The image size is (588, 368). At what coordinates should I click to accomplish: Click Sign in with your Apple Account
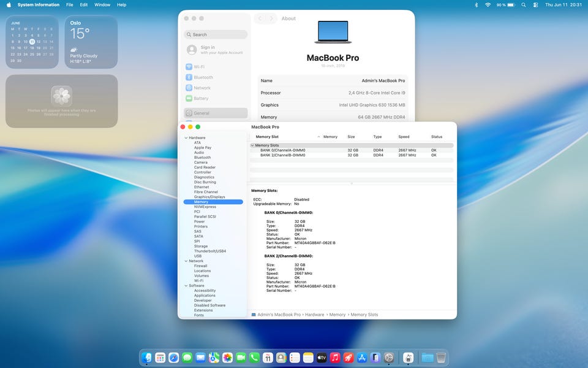point(215,50)
